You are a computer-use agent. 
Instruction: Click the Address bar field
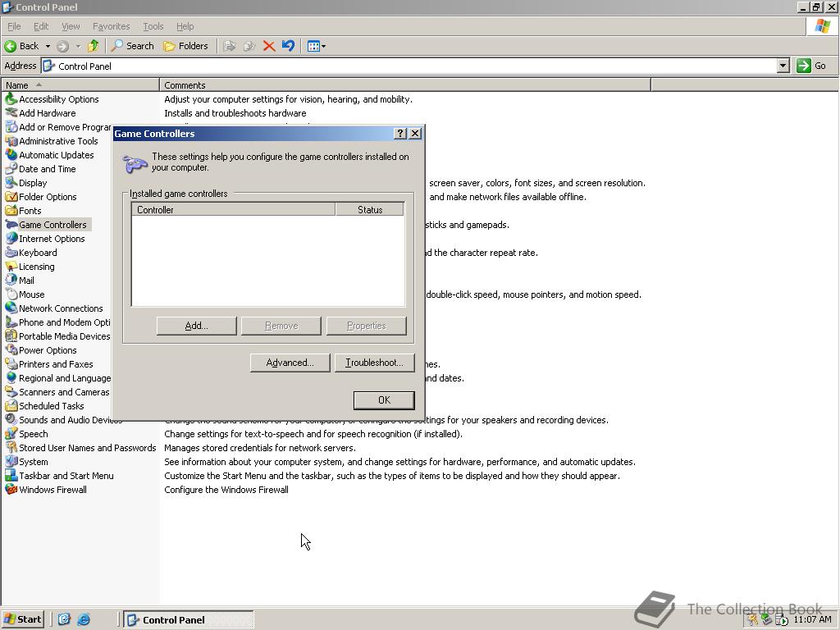(409, 66)
